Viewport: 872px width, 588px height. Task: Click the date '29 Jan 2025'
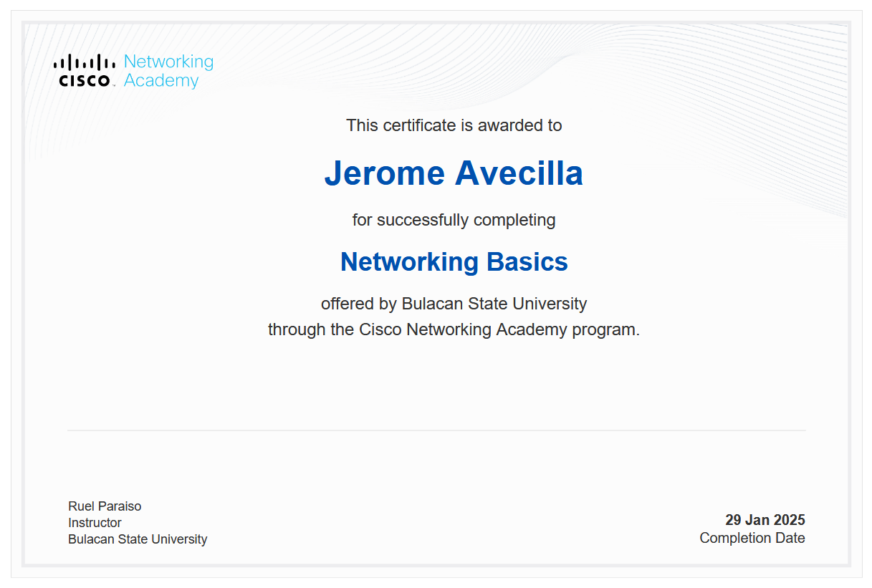click(x=765, y=520)
